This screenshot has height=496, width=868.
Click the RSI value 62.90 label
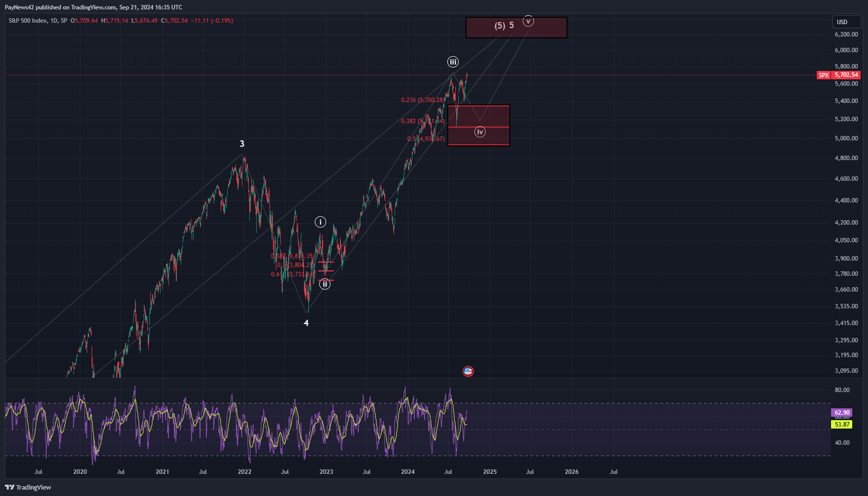pos(841,413)
